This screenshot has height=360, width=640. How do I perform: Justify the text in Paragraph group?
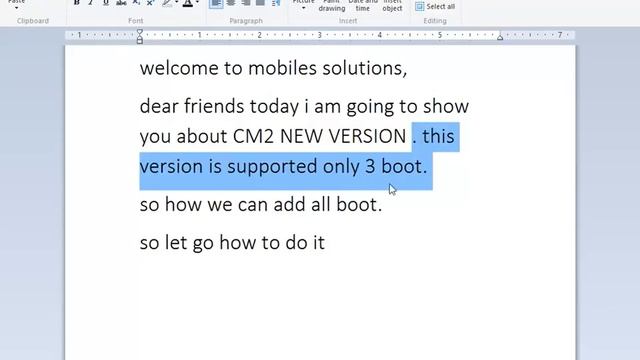tap(260, 3)
